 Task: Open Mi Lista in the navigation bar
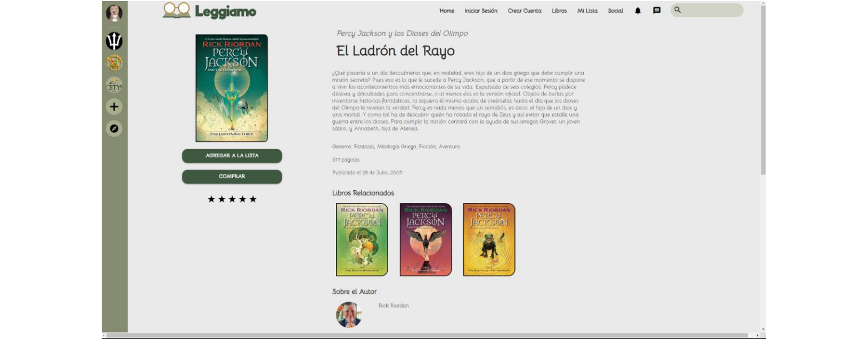click(x=587, y=11)
